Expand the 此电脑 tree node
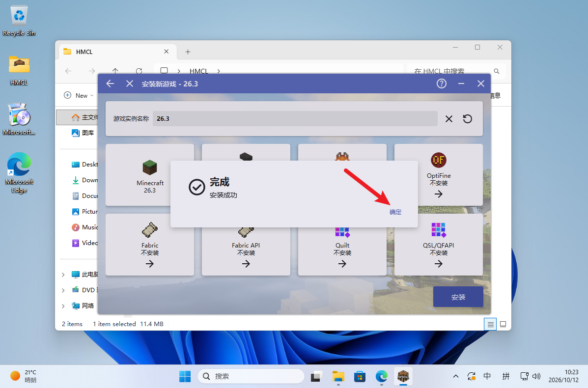Screen dimensions: 588x388 (63, 275)
